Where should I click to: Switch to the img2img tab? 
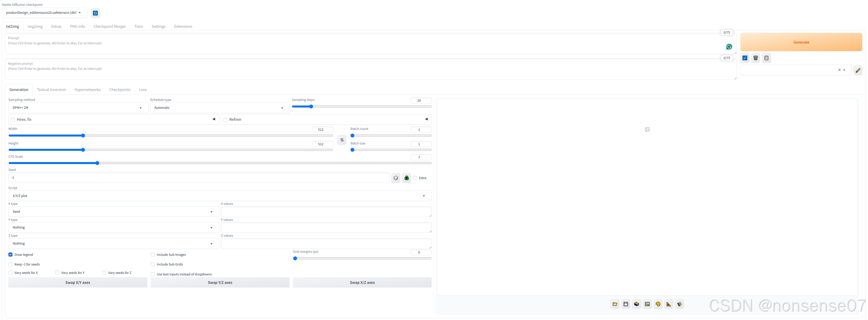click(35, 26)
